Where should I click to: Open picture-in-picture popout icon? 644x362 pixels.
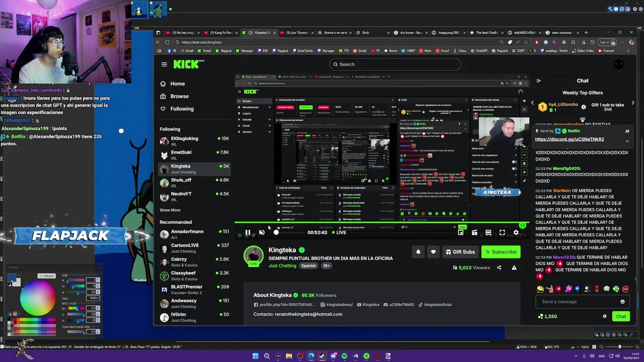[460, 232]
